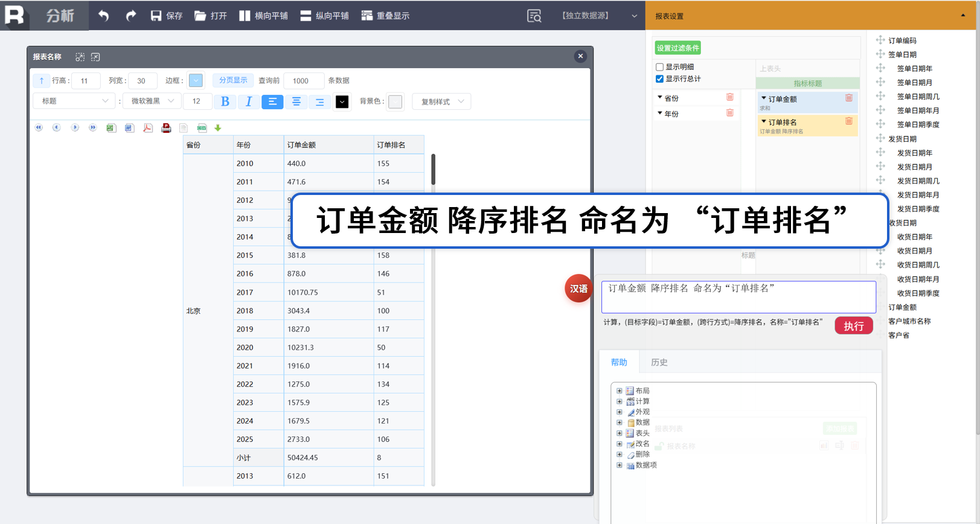Viewport: 980px width, 524px height.
Task: Delete the 省份 row field
Action: (729, 97)
